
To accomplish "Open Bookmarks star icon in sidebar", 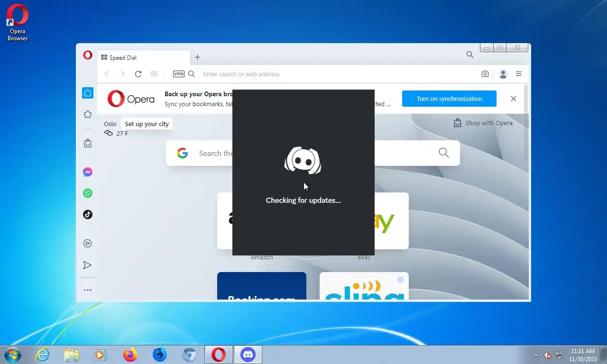I will [88, 114].
